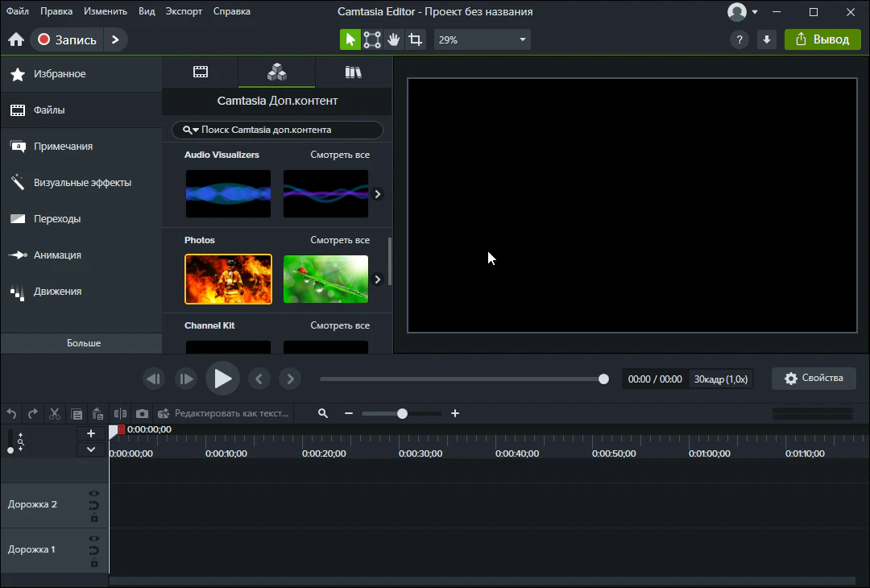Select the firefighter photo thumbnail
Image resolution: width=870 pixels, height=588 pixels.
point(228,279)
